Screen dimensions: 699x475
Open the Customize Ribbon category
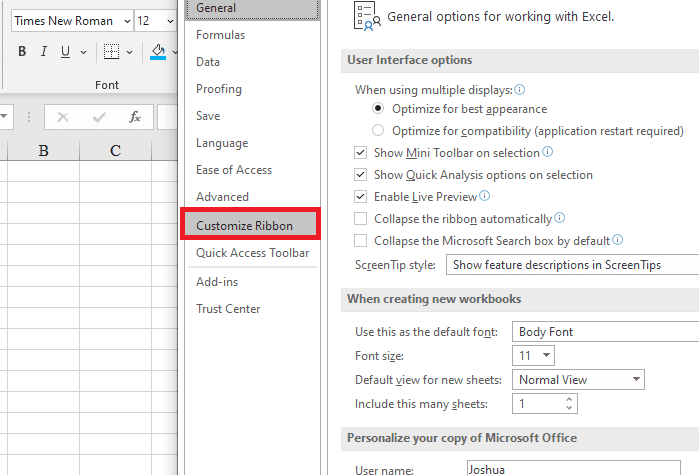pos(251,224)
